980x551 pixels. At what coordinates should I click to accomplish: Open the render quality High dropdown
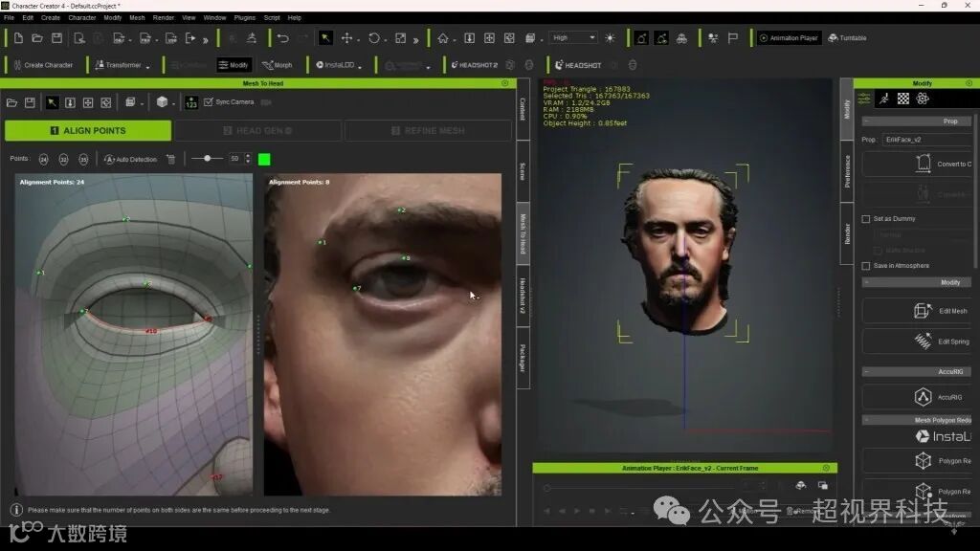(573, 38)
